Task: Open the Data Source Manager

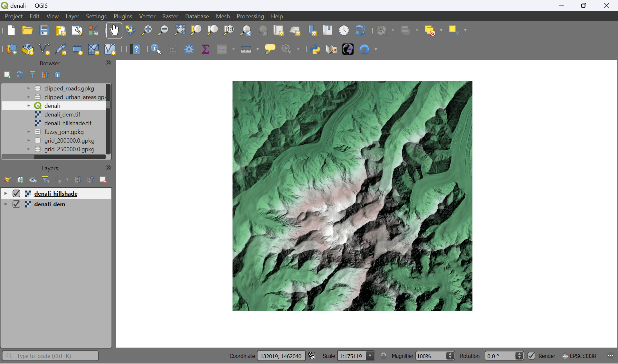Action: (x=12, y=49)
